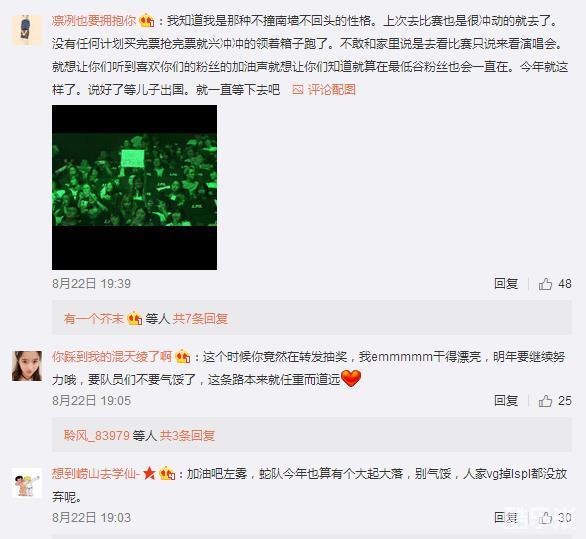The width and height of the screenshot is (586, 539).
Task: Open the 评论配图 link
Action: tap(331, 90)
